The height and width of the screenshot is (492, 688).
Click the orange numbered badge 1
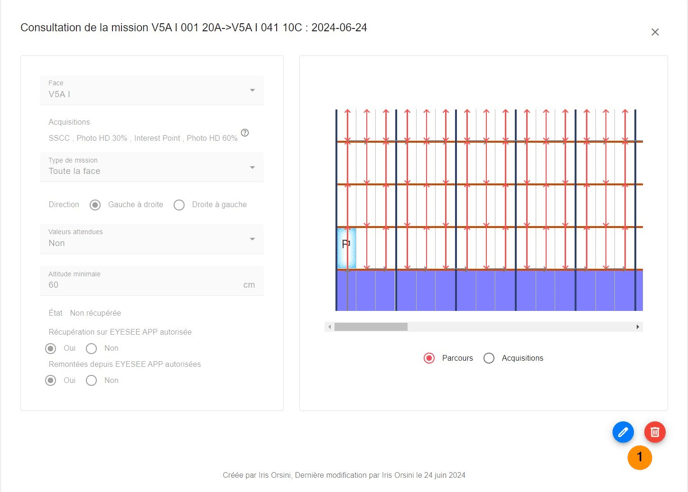pyautogui.click(x=640, y=458)
